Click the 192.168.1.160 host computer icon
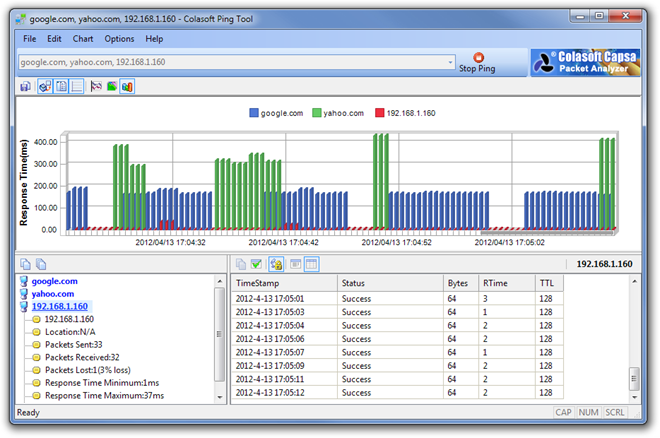The height and width of the screenshot is (438, 660). coord(24,307)
